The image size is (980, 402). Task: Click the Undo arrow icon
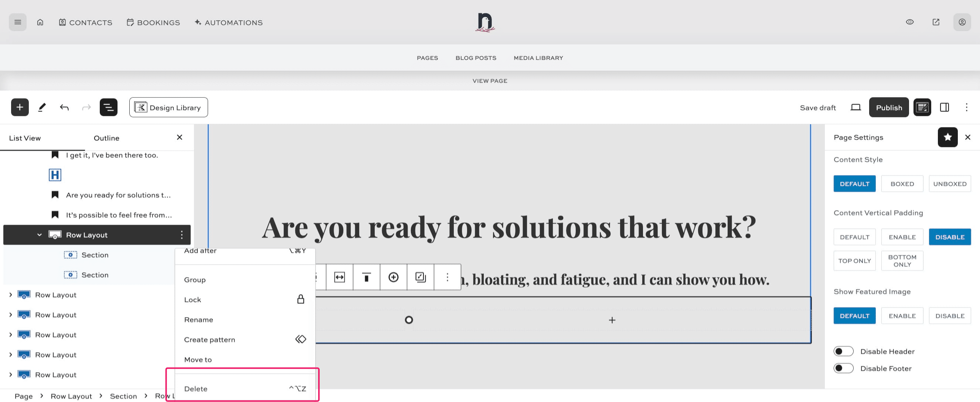coord(64,107)
